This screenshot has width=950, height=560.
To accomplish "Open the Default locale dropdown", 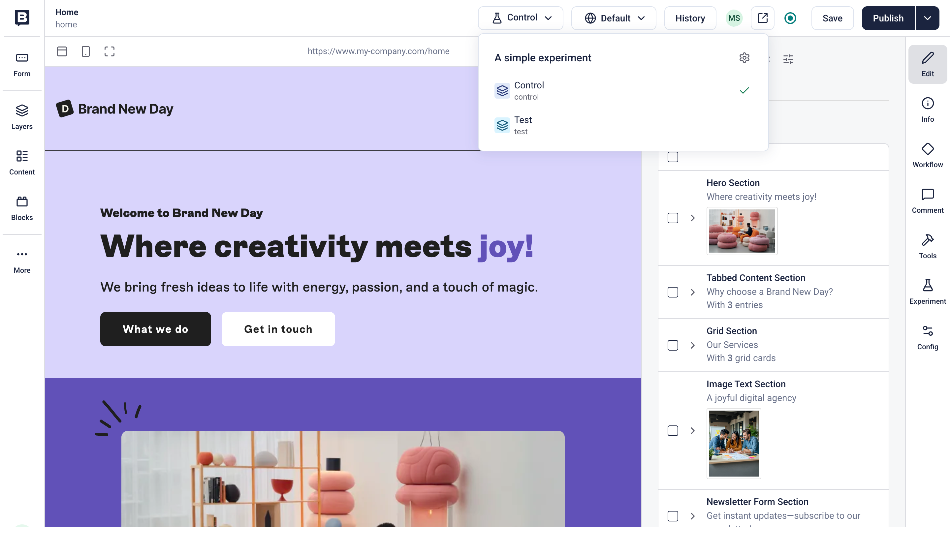I will pyautogui.click(x=613, y=18).
